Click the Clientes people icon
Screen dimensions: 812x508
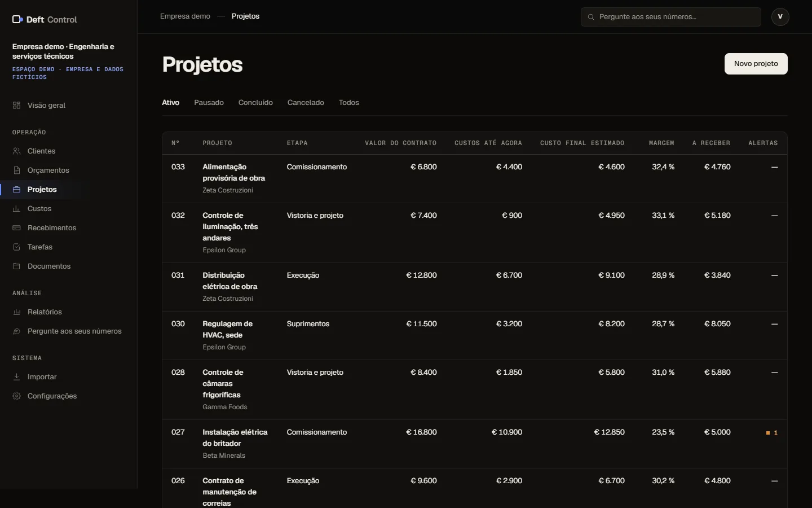click(16, 151)
